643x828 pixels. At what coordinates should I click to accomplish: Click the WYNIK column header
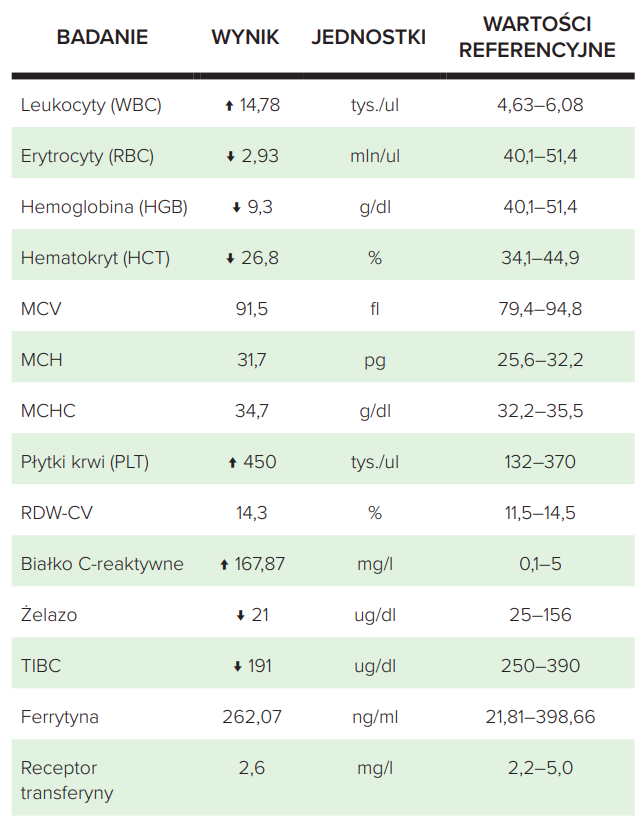coord(245,37)
